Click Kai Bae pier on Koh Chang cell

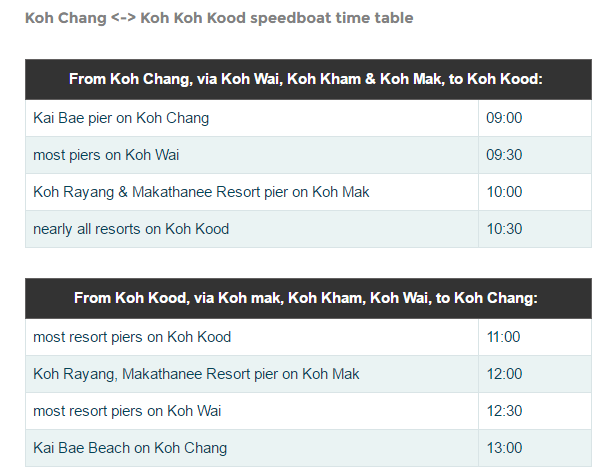(x=252, y=118)
